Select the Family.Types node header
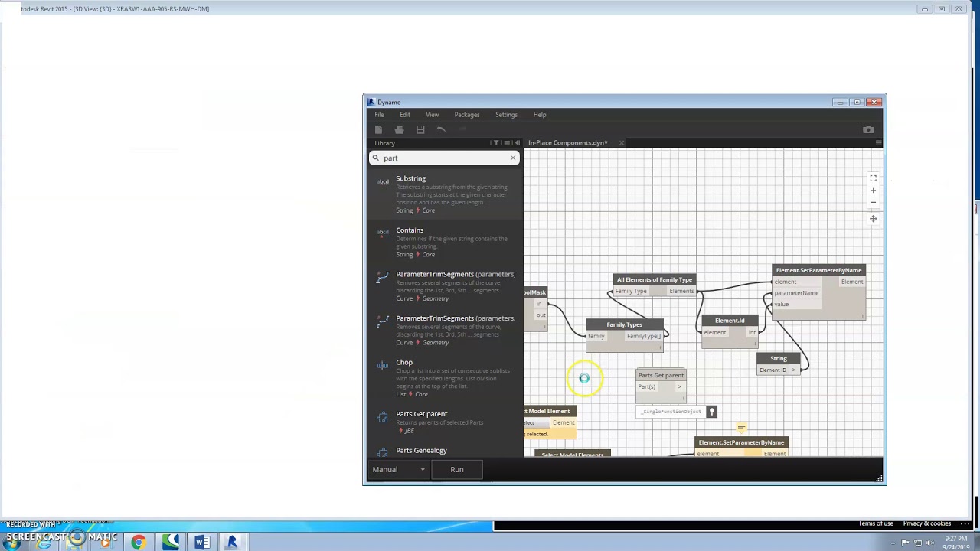 625,325
